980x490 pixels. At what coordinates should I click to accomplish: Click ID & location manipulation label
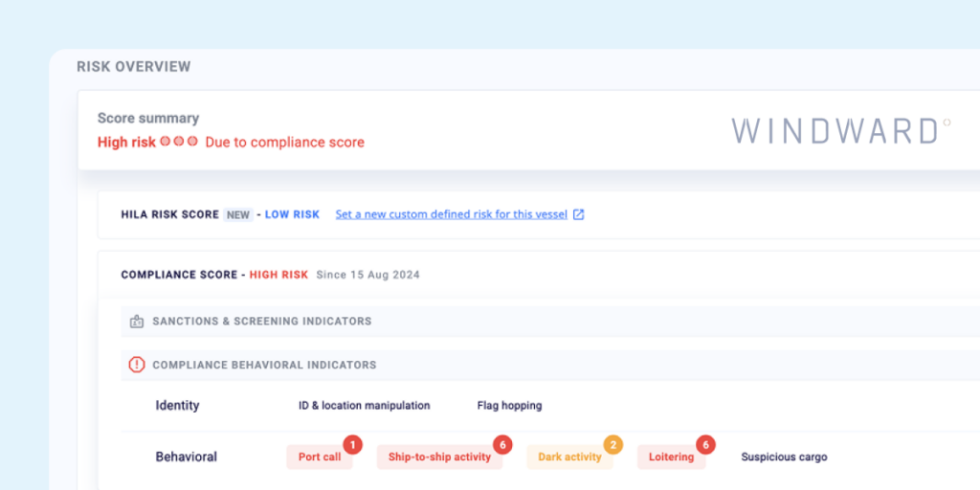(365, 406)
